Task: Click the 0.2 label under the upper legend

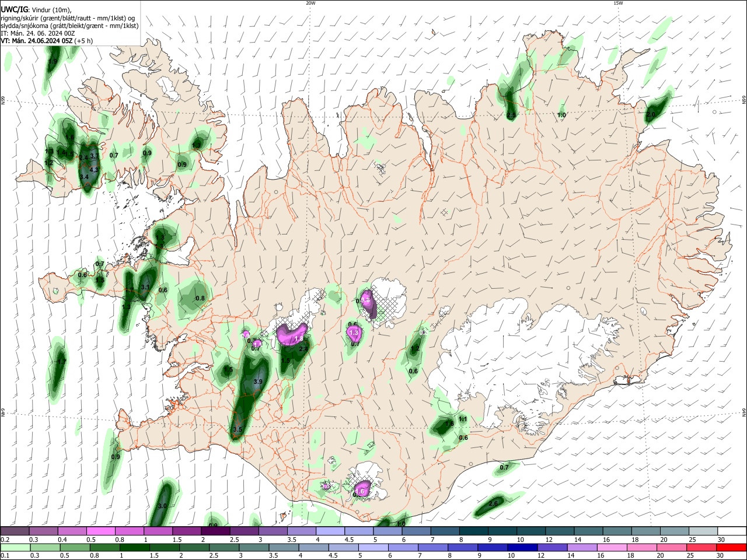Action: pyautogui.click(x=4, y=540)
